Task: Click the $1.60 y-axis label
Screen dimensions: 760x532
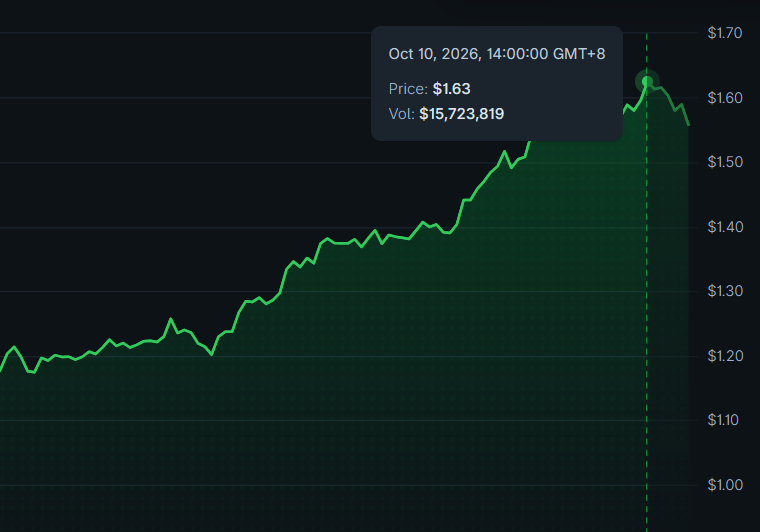Action: pyautogui.click(x=725, y=98)
